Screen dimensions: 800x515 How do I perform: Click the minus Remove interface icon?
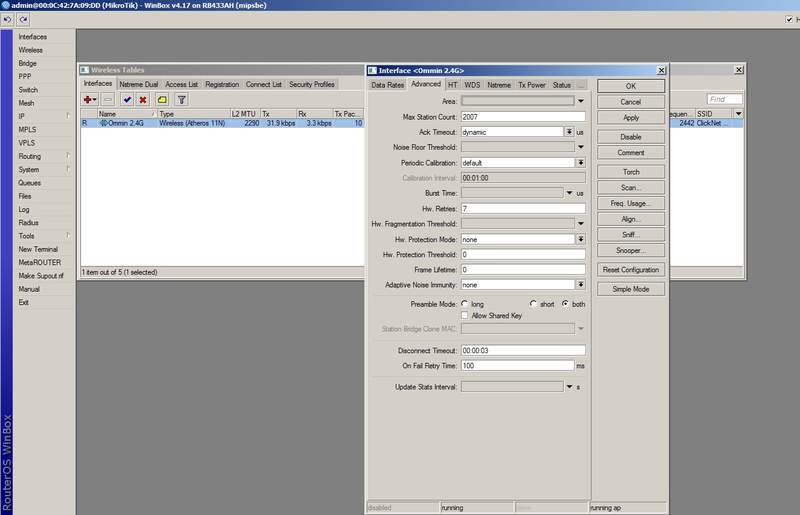tap(107, 100)
